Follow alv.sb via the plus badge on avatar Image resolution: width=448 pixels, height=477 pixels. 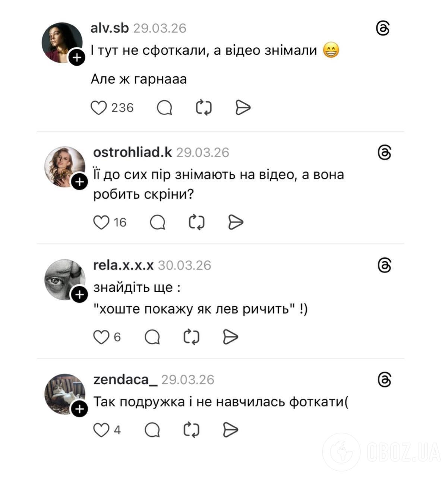pyautogui.click(x=77, y=57)
